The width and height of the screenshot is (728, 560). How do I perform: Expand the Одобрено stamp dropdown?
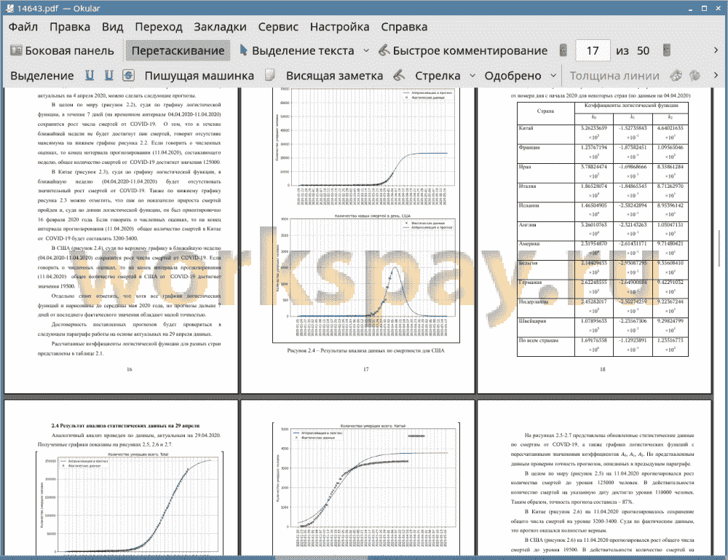click(x=553, y=76)
